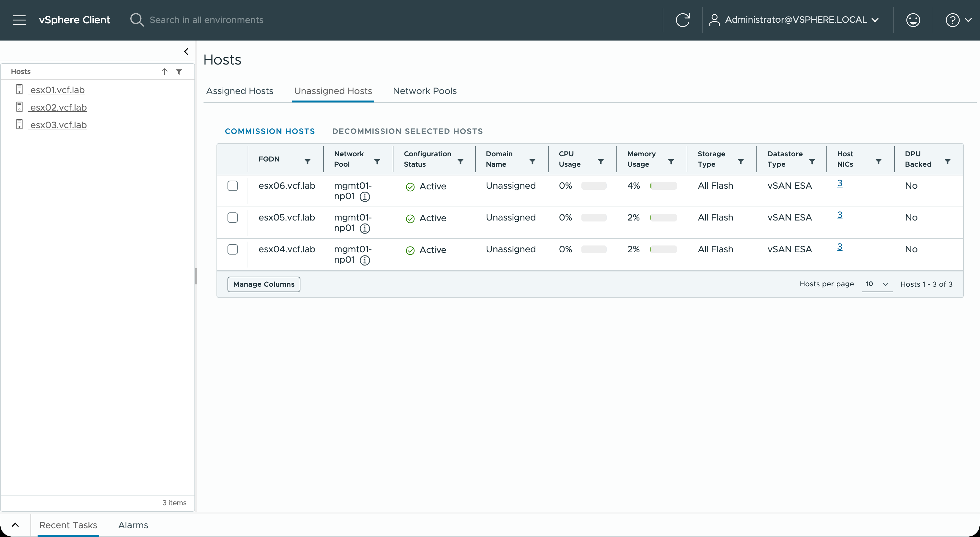Screen dimensions: 980x537
Task: Click the FQDN column filter icon
Action: point(308,162)
